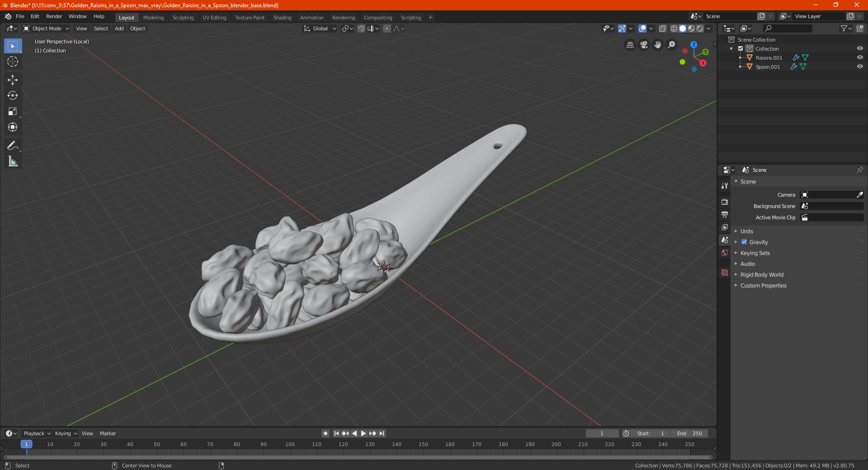Viewport: 868px width, 470px height.
Task: Pick the Rotate tool
Action: [x=13, y=96]
